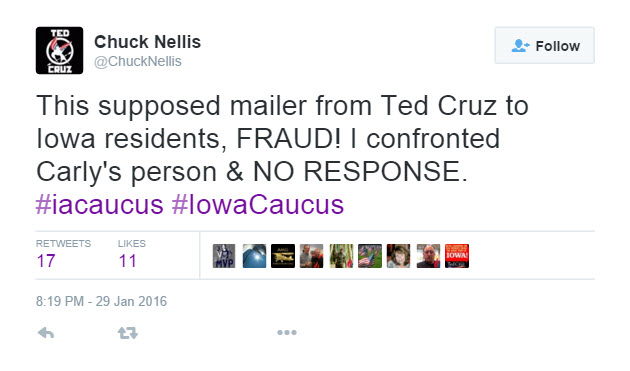The height and width of the screenshot is (371, 630).
Task: Select the black and gold airplane avatar
Action: pos(283,256)
